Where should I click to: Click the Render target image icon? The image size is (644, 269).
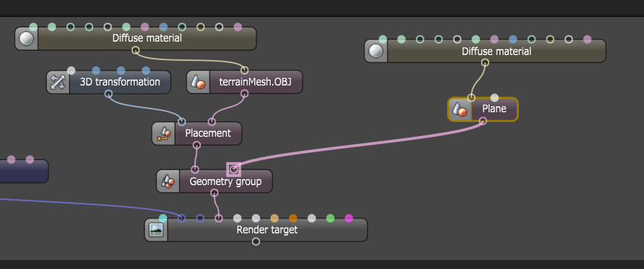click(x=156, y=230)
